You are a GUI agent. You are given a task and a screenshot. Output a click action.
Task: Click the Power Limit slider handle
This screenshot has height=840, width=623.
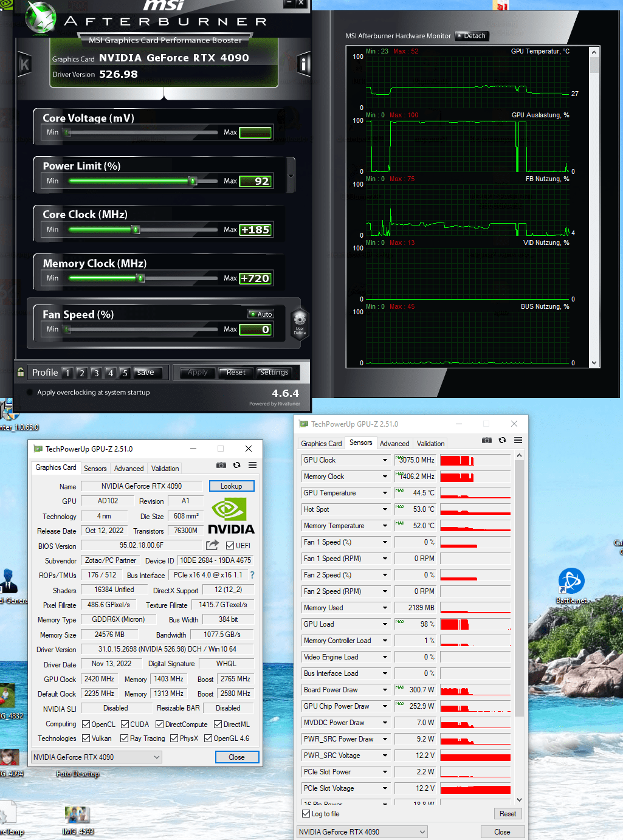click(193, 181)
